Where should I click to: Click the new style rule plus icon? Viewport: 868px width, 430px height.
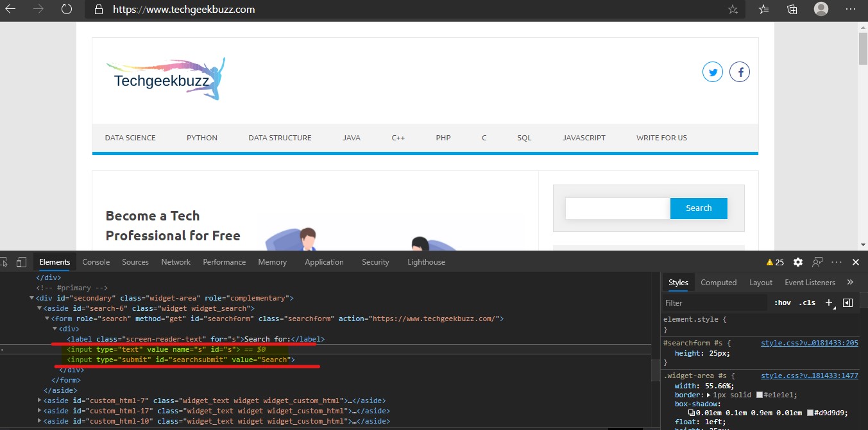(x=829, y=302)
